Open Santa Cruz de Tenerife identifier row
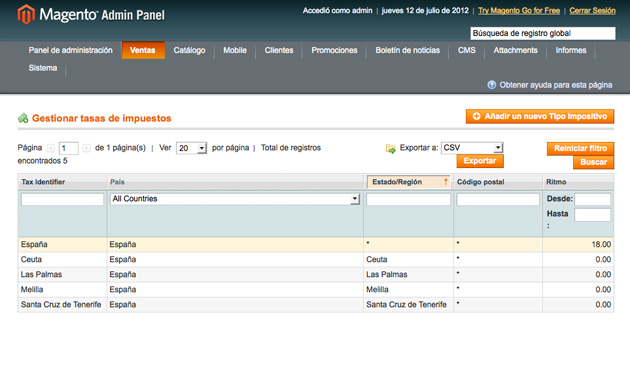 [x=61, y=305]
